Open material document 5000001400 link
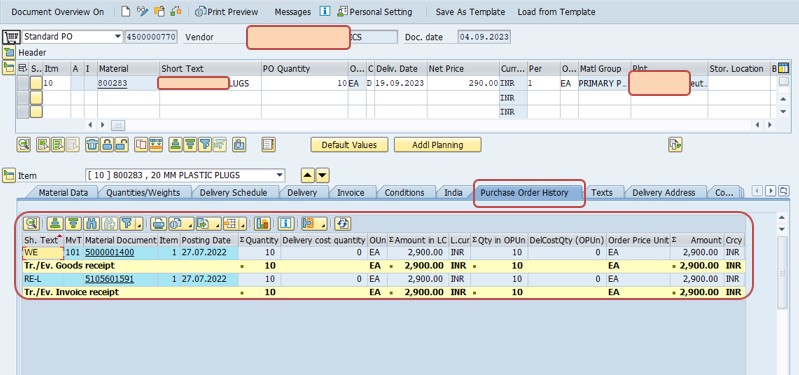 click(110, 252)
